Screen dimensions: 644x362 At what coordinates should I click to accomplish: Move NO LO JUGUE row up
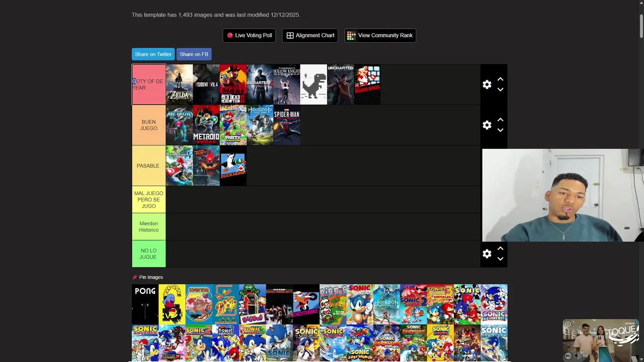click(500, 249)
